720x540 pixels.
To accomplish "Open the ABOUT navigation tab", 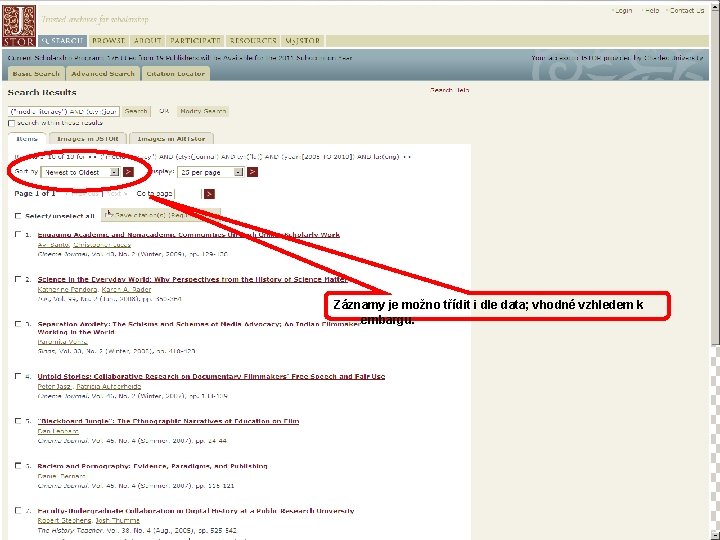I will coord(147,41).
